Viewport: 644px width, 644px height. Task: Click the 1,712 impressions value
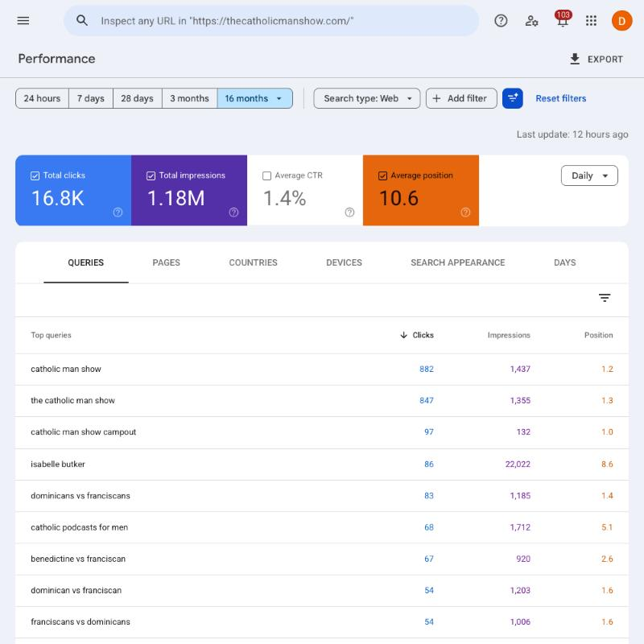(520, 527)
